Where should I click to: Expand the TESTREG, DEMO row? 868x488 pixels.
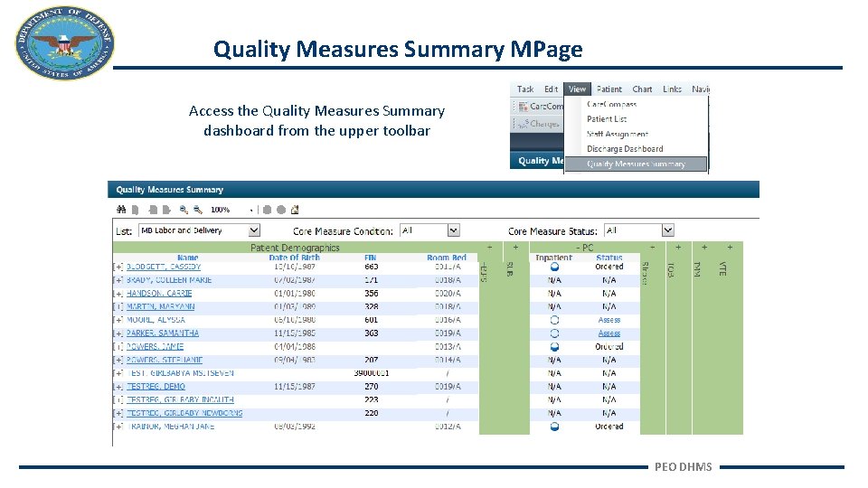[x=118, y=386]
